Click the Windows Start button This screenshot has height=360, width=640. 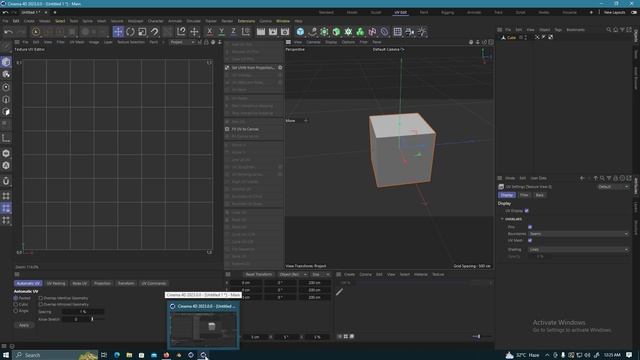[6, 355]
